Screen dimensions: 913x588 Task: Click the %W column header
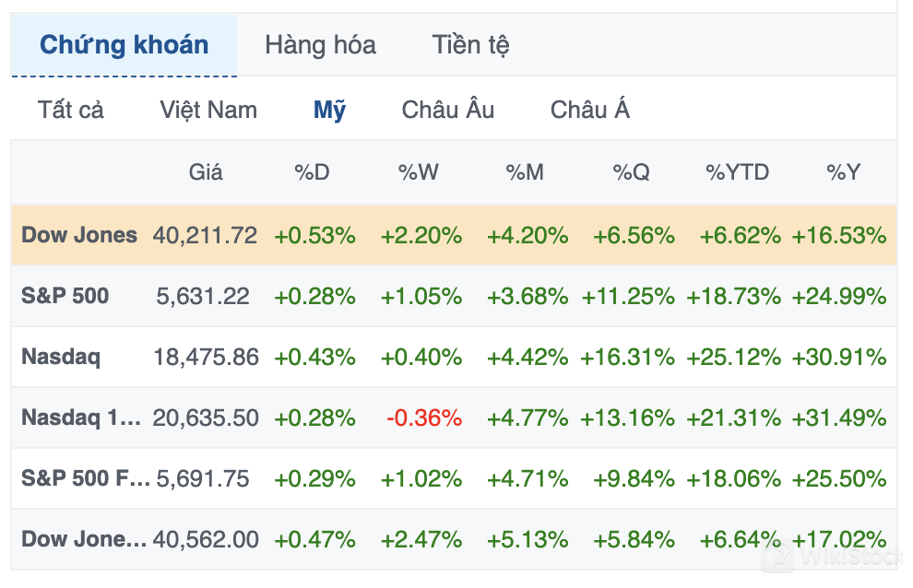point(418,172)
